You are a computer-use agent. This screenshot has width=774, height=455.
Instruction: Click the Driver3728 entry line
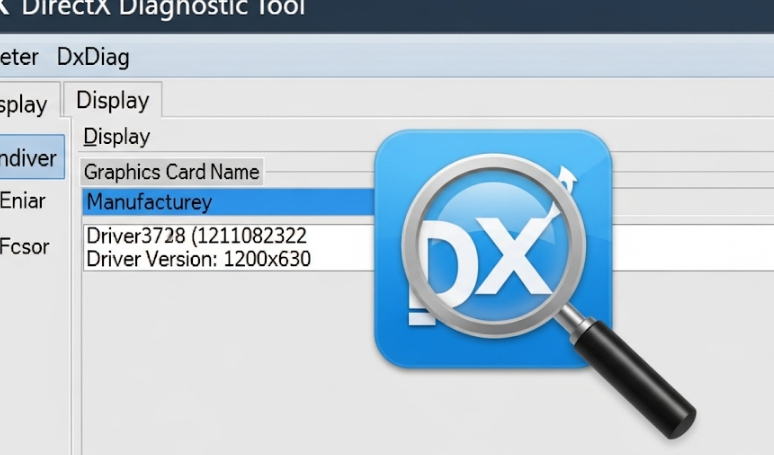196,237
